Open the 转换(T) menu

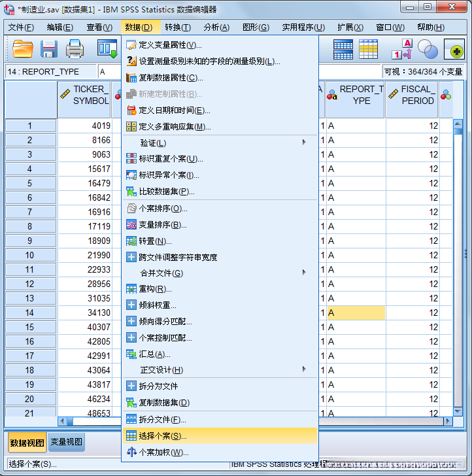pos(178,27)
